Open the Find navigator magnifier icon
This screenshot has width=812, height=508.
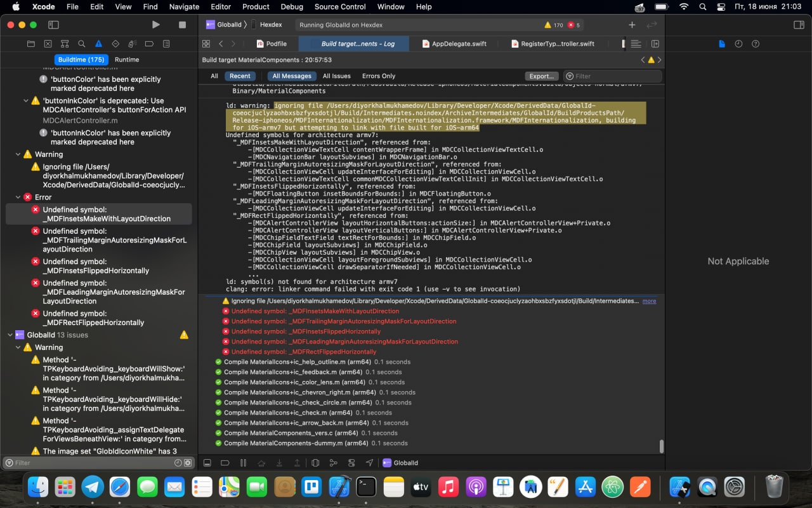point(81,44)
